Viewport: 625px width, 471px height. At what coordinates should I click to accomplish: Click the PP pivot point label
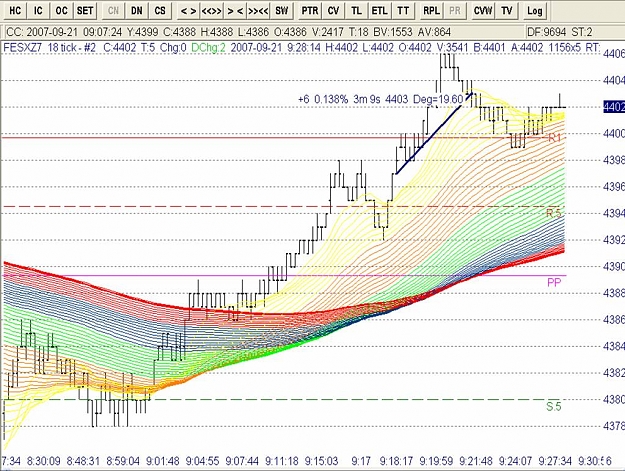pyautogui.click(x=554, y=283)
